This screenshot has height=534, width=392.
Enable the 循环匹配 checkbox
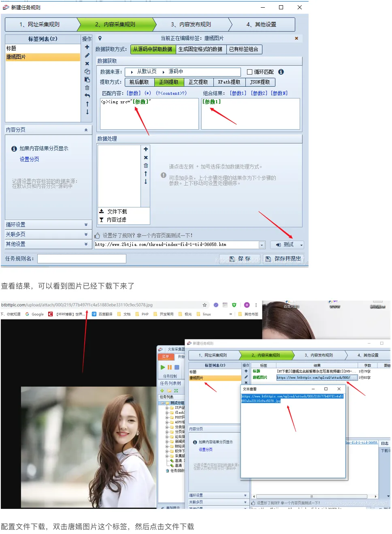point(249,71)
